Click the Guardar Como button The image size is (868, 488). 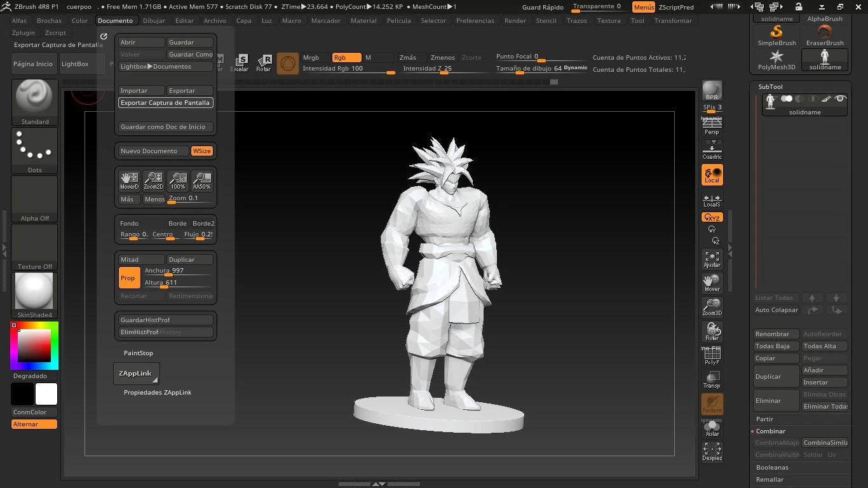pyautogui.click(x=190, y=55)
